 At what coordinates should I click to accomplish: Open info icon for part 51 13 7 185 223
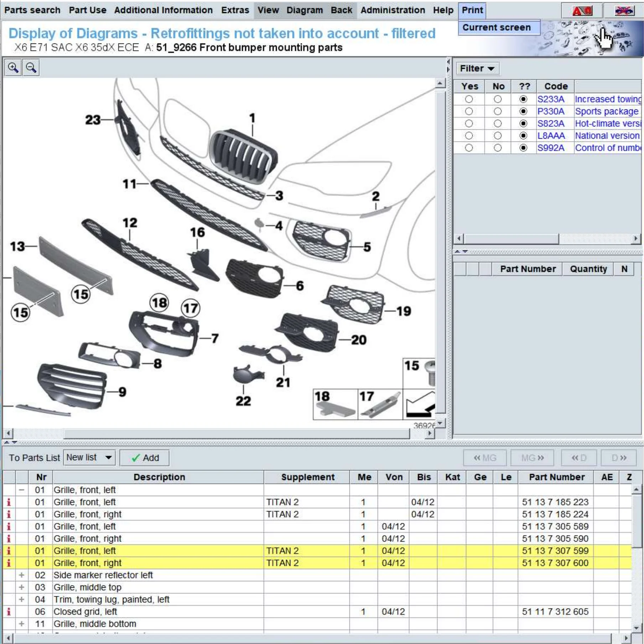pyautogui.click(x=9, y=502)
